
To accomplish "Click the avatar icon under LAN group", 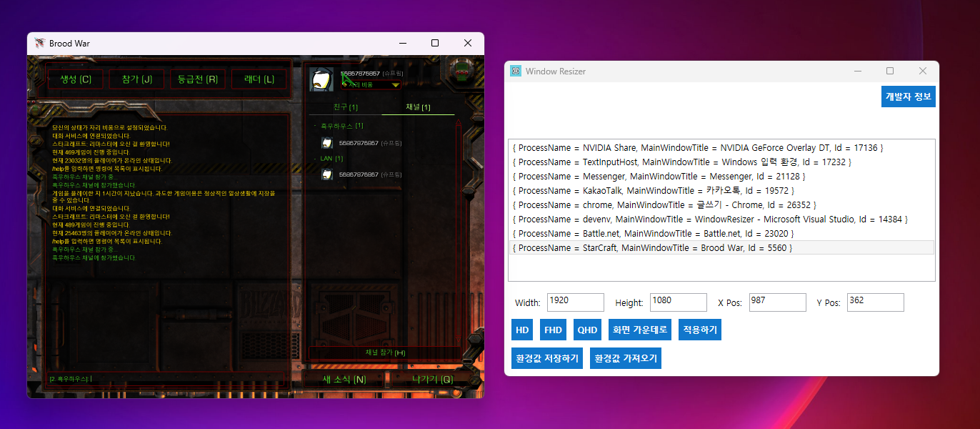I will (326, 174).
